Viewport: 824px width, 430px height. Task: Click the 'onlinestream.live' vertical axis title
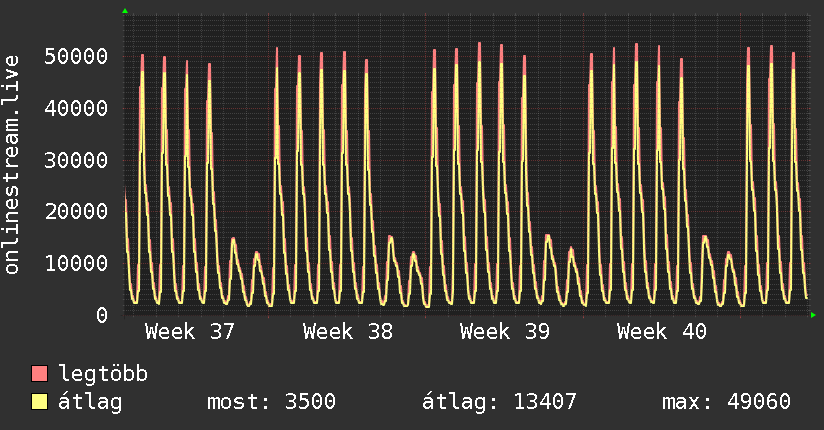(x=12, y=165)
